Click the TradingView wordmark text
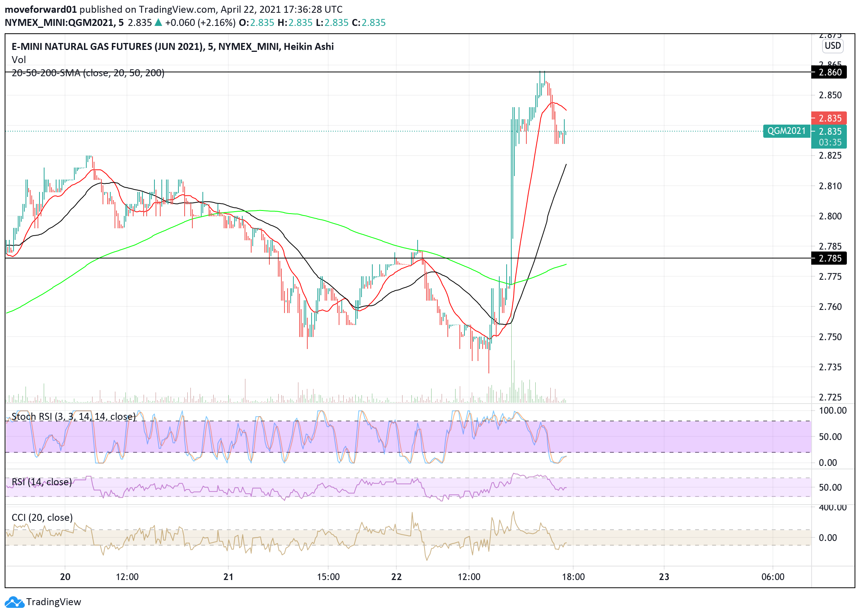Screen dimensions: 860x616 click(54, 602)
